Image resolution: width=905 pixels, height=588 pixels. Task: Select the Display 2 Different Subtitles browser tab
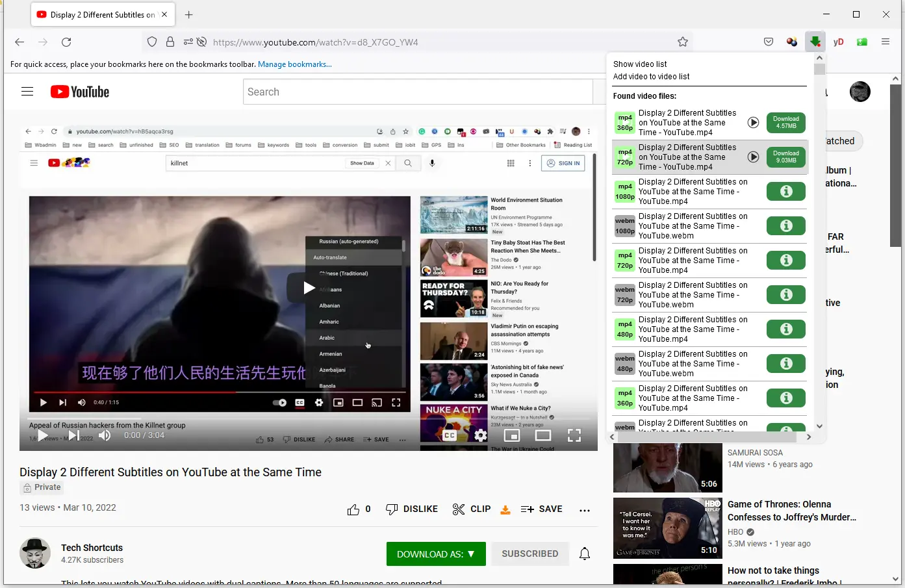(97, 14)
